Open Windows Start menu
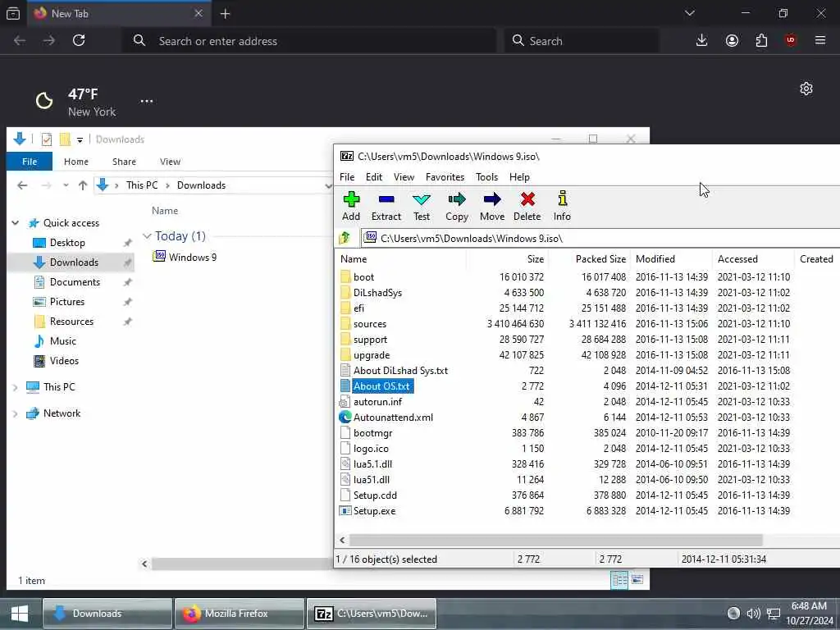Viewport: 840px width, 630px height. (20, 614)
